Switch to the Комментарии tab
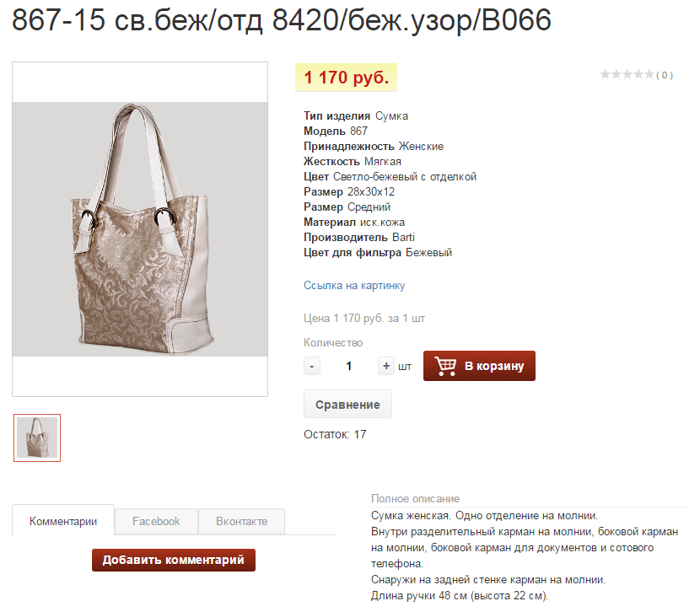The image size is (700, 612). coord(63,521)
